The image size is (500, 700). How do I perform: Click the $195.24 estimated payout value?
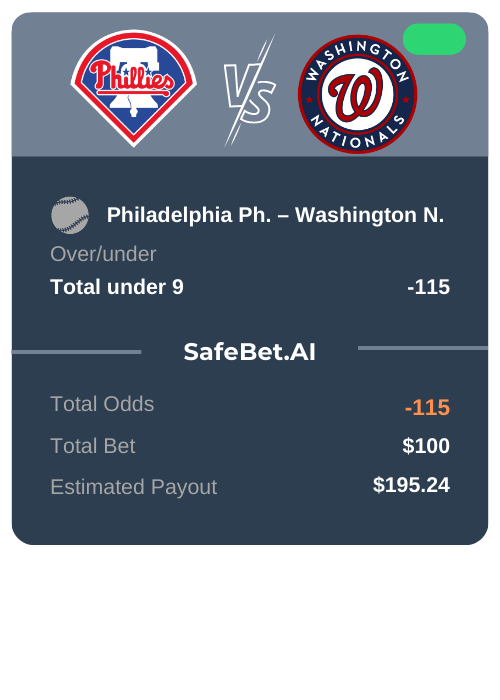(411, 485)
